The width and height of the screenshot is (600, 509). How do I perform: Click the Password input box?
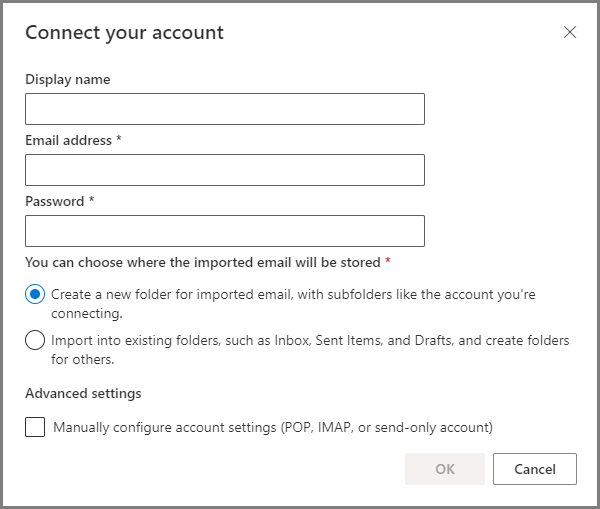pyautogui.click(x=225, y=231)
